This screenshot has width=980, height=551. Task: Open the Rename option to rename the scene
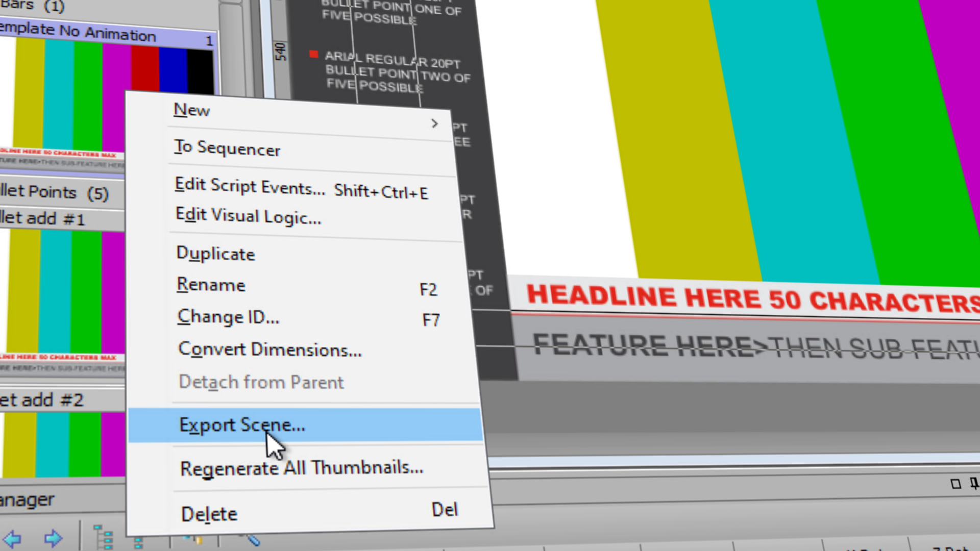tap(211, 285)
